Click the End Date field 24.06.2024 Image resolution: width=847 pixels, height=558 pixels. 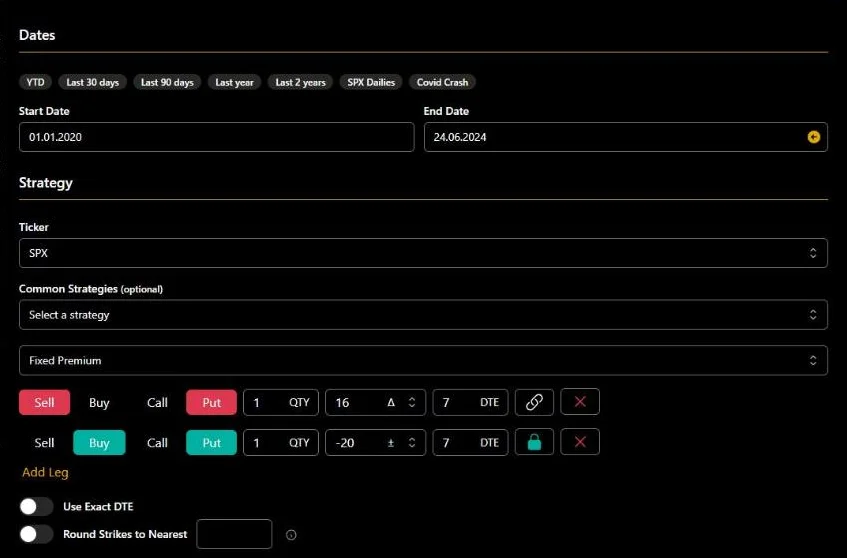click(x=626, y=137)
